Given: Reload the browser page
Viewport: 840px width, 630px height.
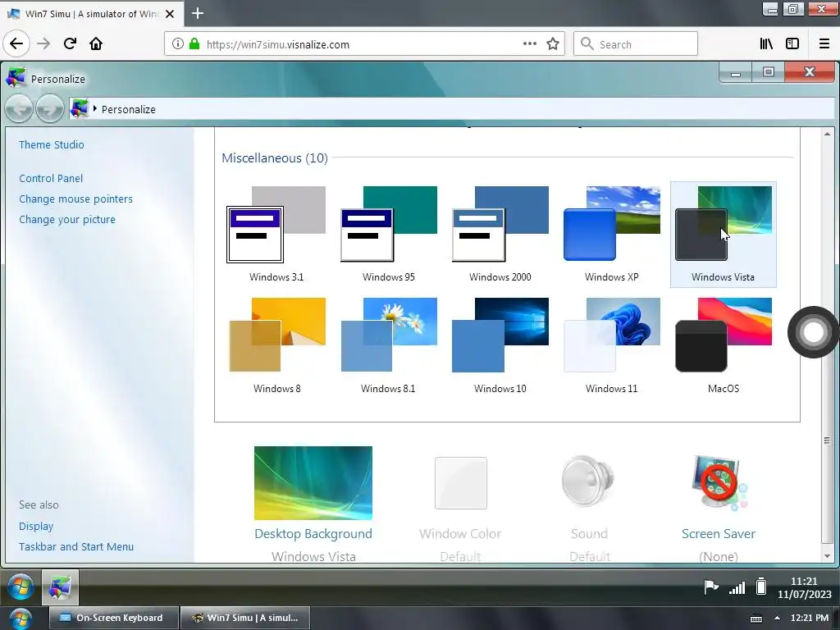Looking at the screenshot, I should pyautogui.click(x=70, y=43).
